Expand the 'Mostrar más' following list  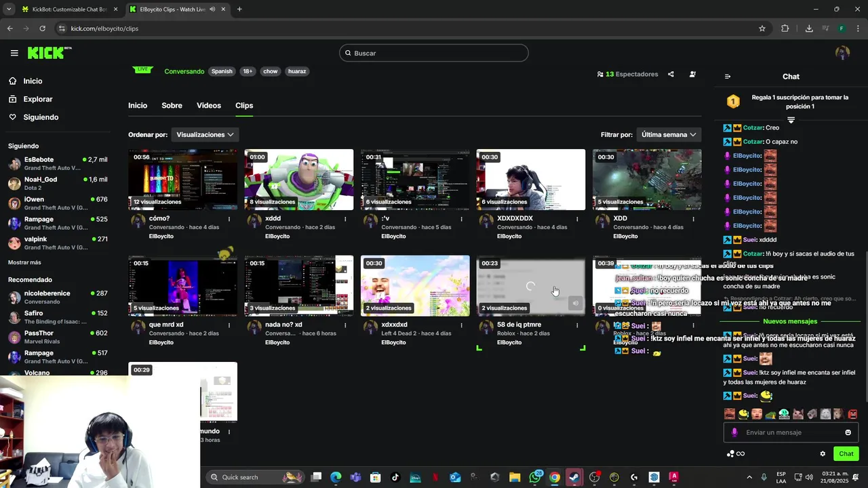[24, 262]
